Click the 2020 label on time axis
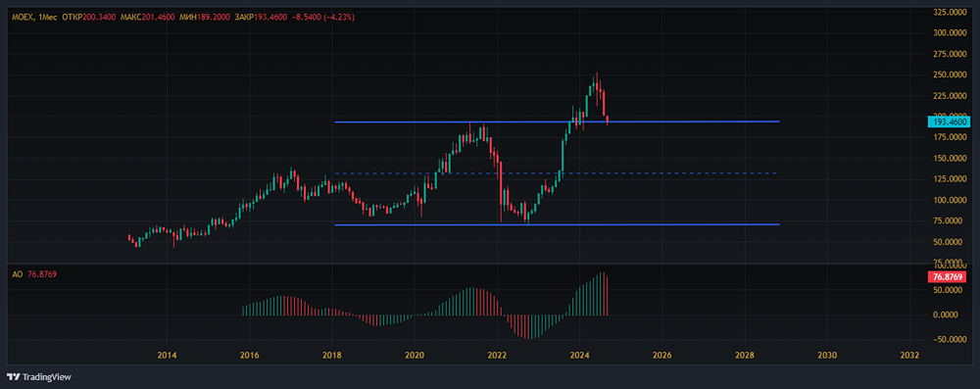980x389 pixels. [x=414, y=356]
